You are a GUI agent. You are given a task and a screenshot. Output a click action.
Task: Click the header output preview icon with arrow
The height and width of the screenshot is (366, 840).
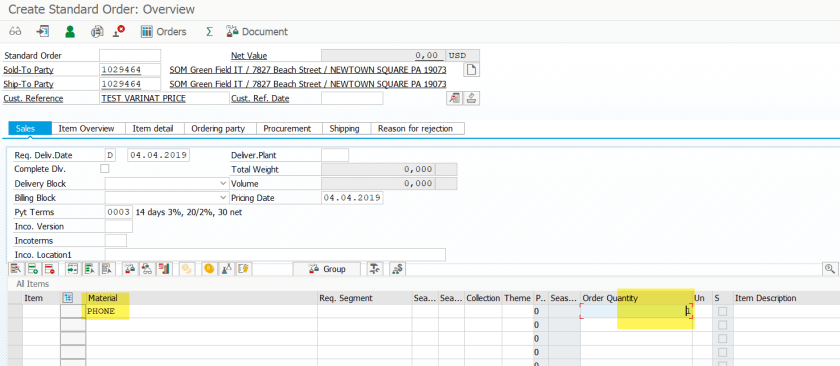[42, 32]
